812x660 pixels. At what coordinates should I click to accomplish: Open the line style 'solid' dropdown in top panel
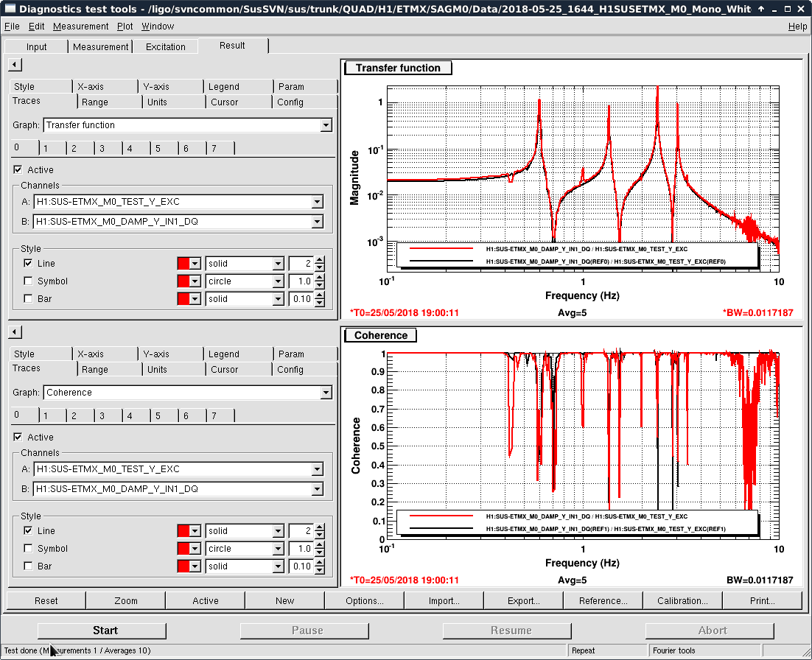point(278,264)
